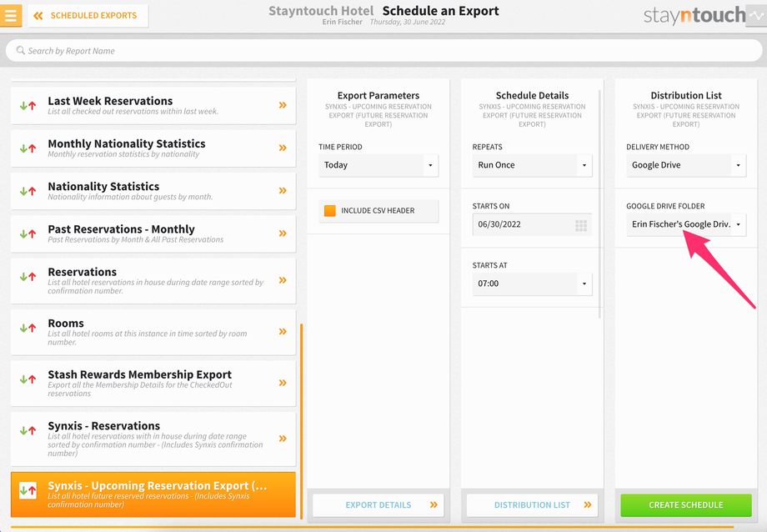Click chevron arrow on Synxis - Reservations

(283, 439)
